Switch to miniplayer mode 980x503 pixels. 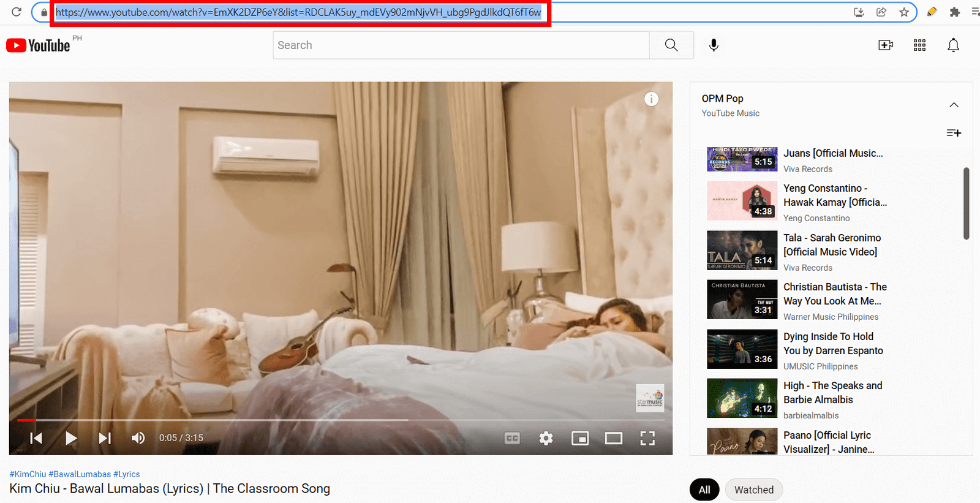pos(580,438)
